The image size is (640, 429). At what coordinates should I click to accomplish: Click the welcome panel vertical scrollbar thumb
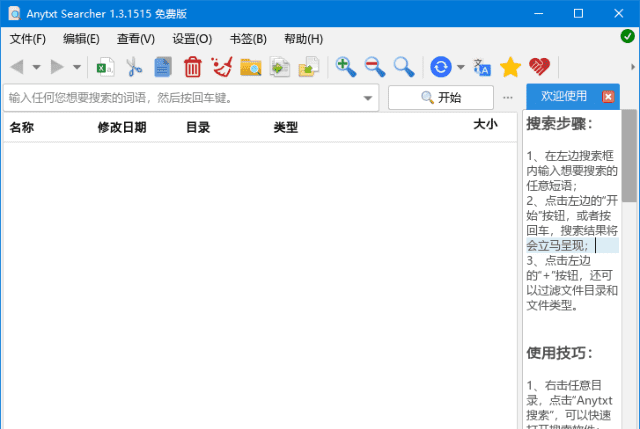pyautogui.click(x=629, y=155)
